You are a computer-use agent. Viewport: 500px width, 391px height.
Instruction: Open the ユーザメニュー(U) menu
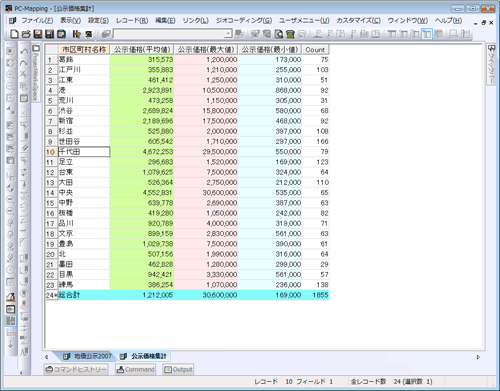(x=304, y=21)
